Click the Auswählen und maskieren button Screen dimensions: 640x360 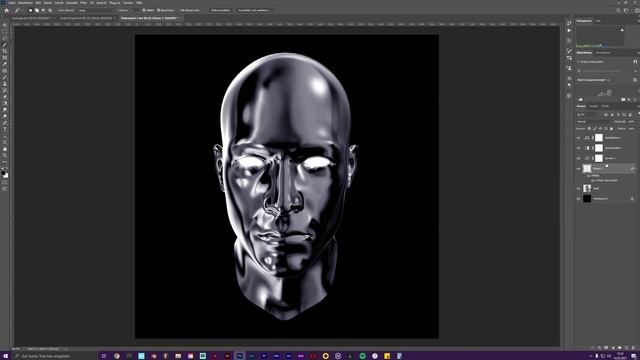coord(254,10)
